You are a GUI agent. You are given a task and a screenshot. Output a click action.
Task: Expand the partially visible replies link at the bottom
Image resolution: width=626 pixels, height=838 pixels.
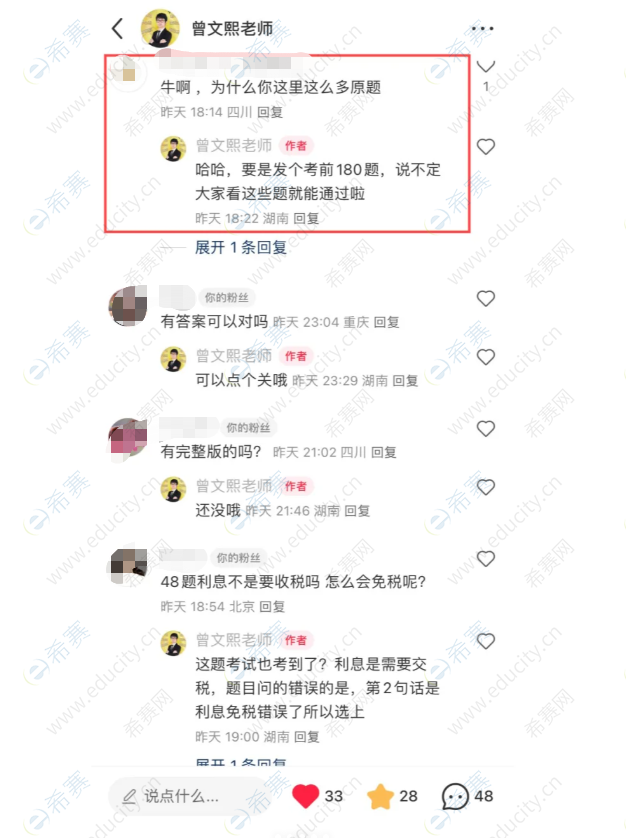[x=241, y=763]
